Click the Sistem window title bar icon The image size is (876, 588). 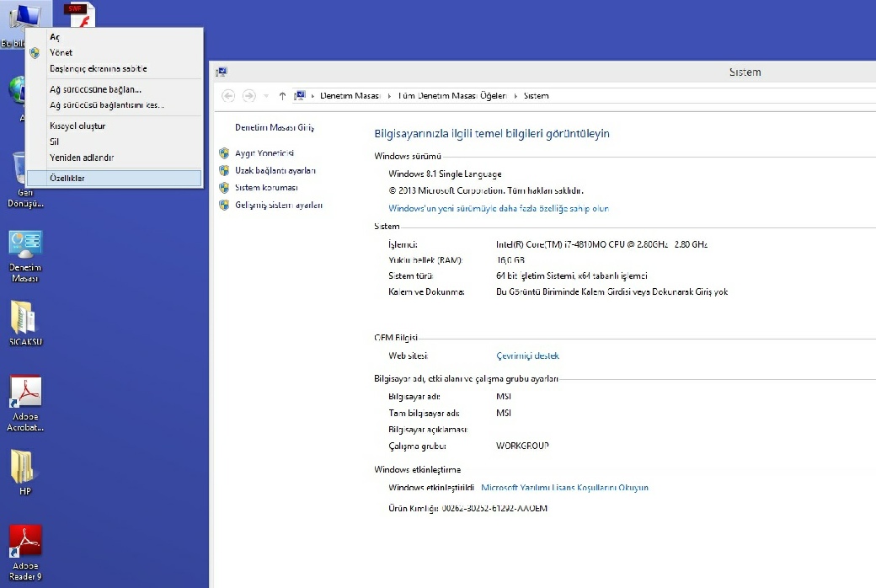(222, 72)
